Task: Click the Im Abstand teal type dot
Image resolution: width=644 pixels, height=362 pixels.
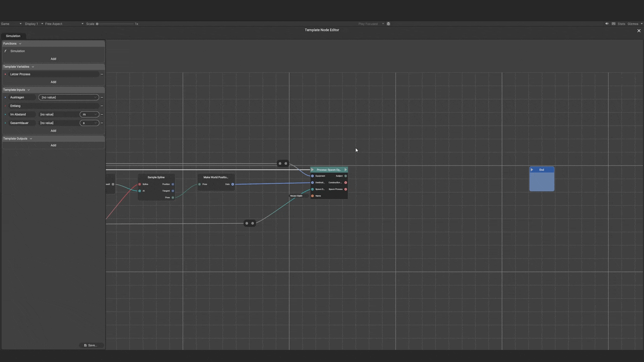Action: pos(6,114)
